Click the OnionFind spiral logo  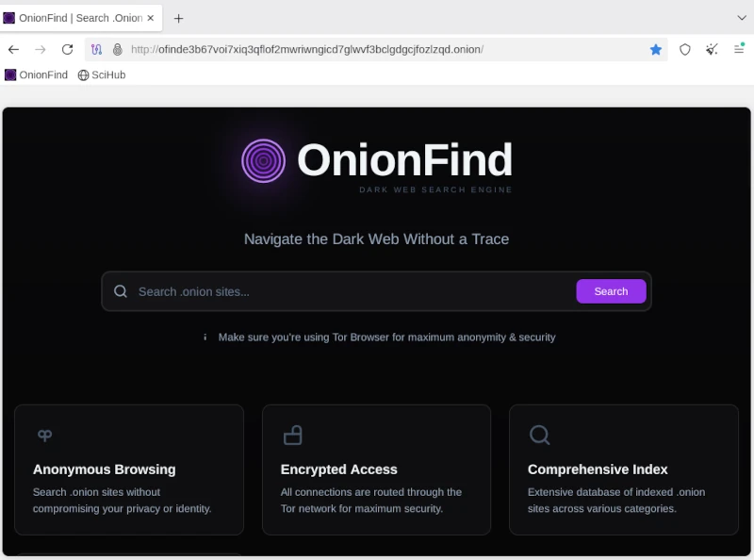click(x=263, y=160)
